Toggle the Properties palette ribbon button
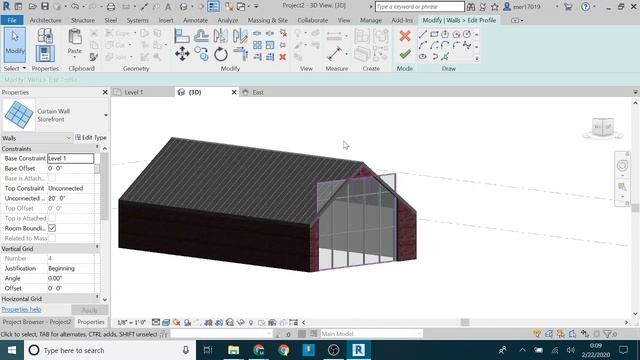This screenshot has height=360, width=640. tap(45, 54)
